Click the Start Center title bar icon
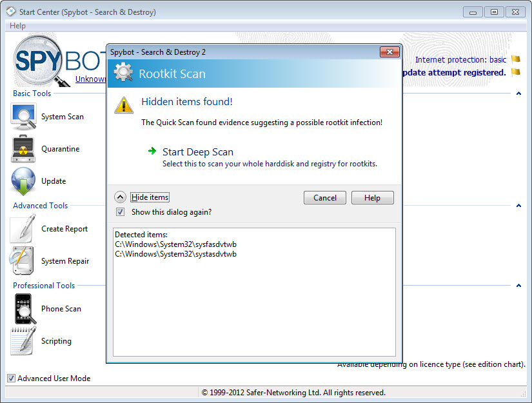The width and height of the screenshot is (532, 403). click(x=11, y=12)
